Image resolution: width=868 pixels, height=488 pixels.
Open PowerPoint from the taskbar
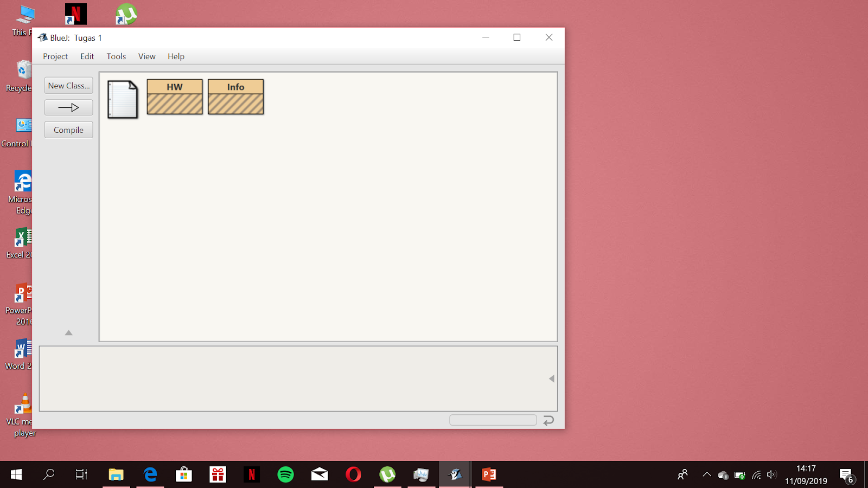pyautogui.click(x=489, y=474)
